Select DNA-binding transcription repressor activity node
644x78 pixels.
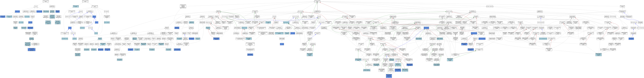[46, 16]
